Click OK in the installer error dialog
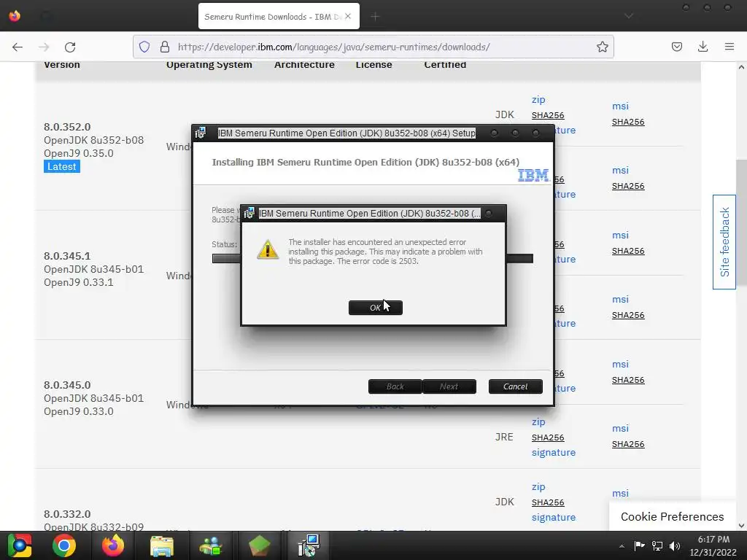747x560 pixels. (376, 308)
